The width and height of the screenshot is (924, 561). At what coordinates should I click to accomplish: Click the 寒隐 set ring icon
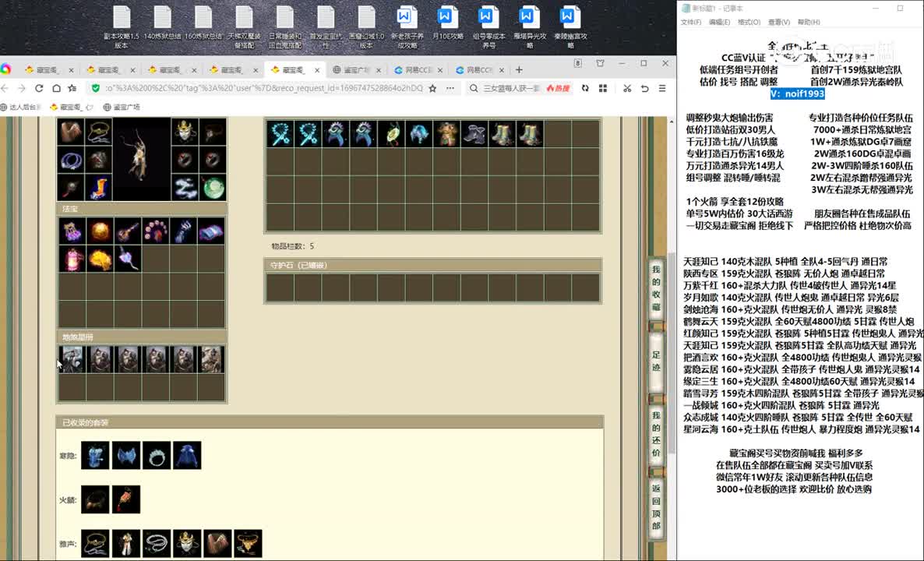tap(157, 455)
